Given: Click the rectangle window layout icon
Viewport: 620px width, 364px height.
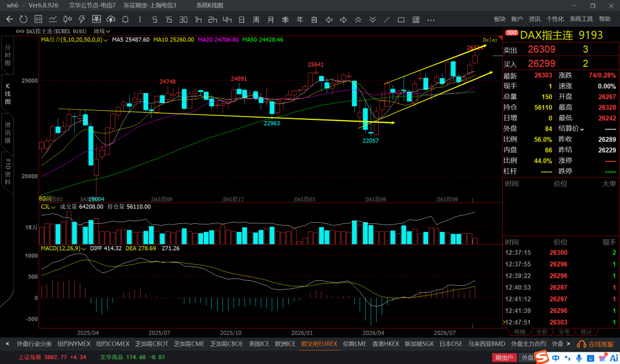Looking at the screenshot, I should (x=401, y=20).
